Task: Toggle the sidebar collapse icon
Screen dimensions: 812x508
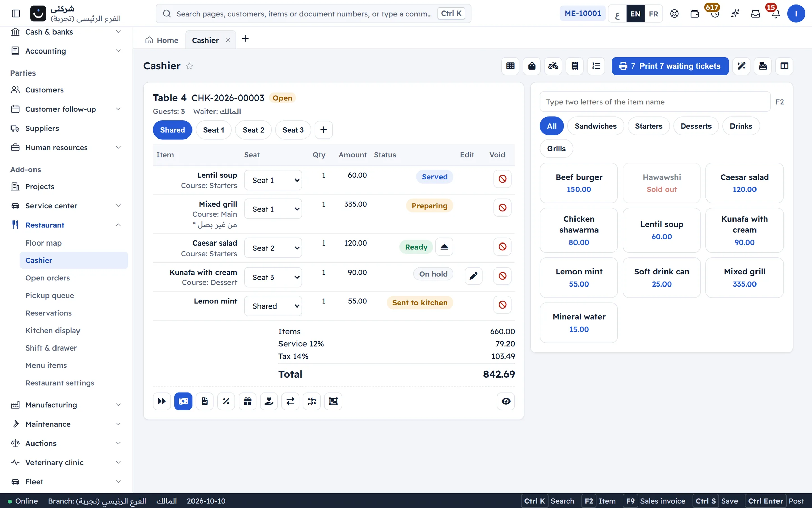Action: [16, 14]
